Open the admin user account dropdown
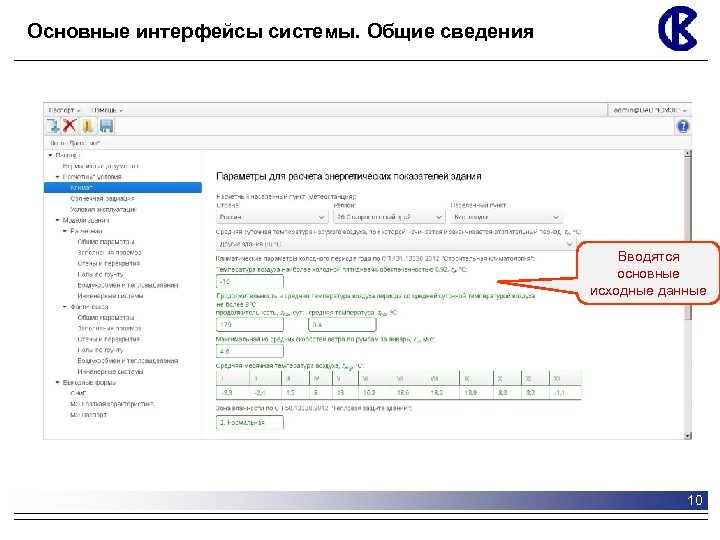 click(650, 110)
